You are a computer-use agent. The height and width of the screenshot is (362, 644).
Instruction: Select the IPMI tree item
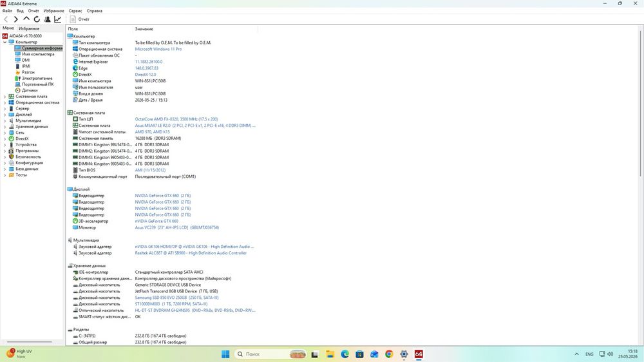[26, 66]
